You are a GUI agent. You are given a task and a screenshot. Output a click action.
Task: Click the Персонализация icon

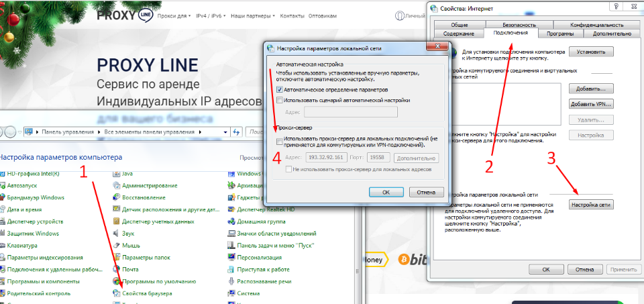pos(231,257)
